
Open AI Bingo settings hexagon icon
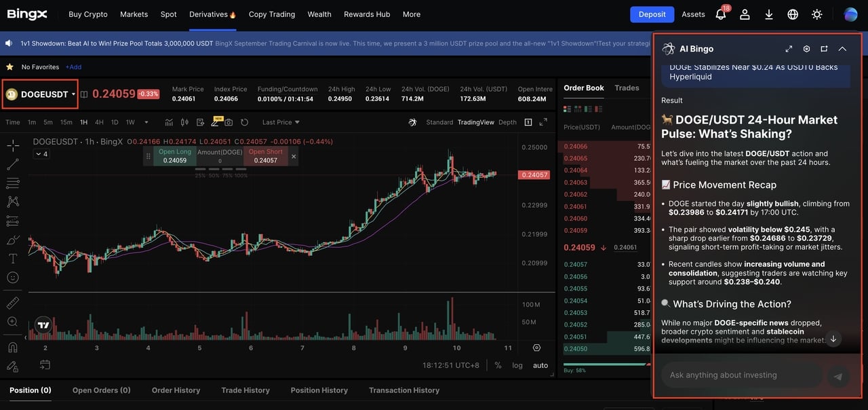point(806,49)
